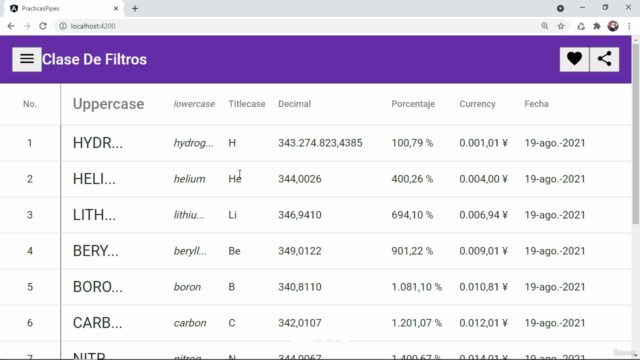The height and width of the screenshot is (360, 640).
Task: Click the helium lowercase cell
Action: coord(189,179)
